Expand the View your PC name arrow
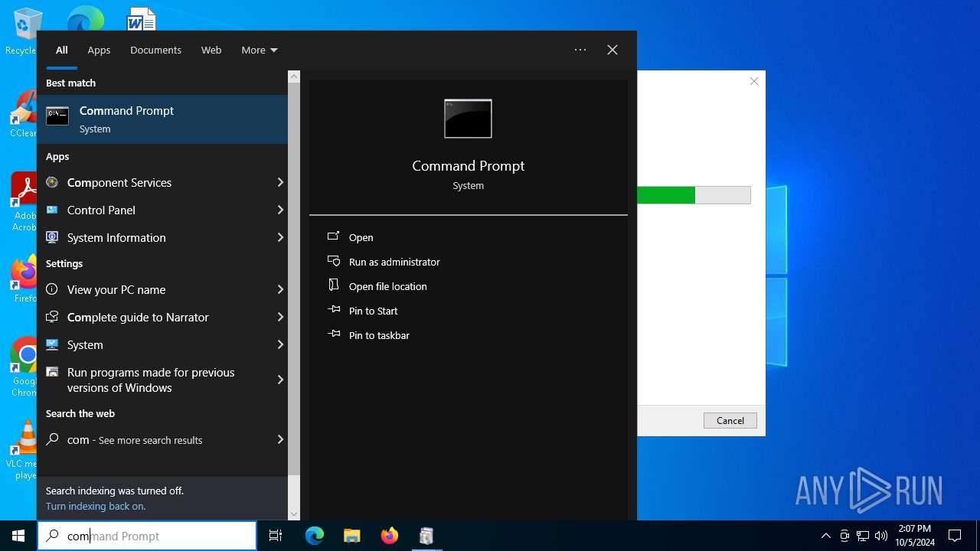The height and width of the screenshot is (551, 980). point(280,289)
